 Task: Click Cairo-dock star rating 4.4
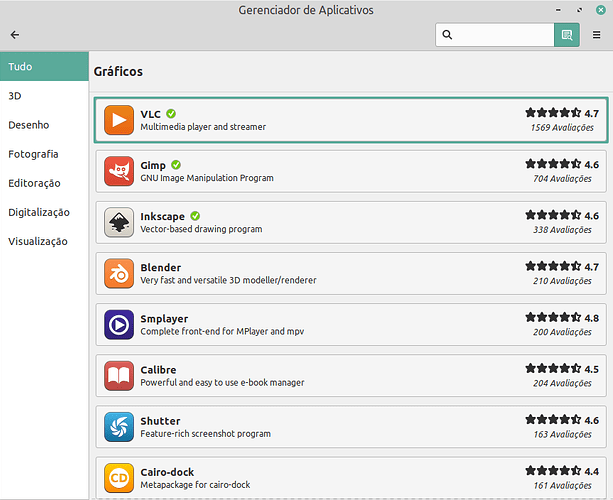tap(562, 471)
